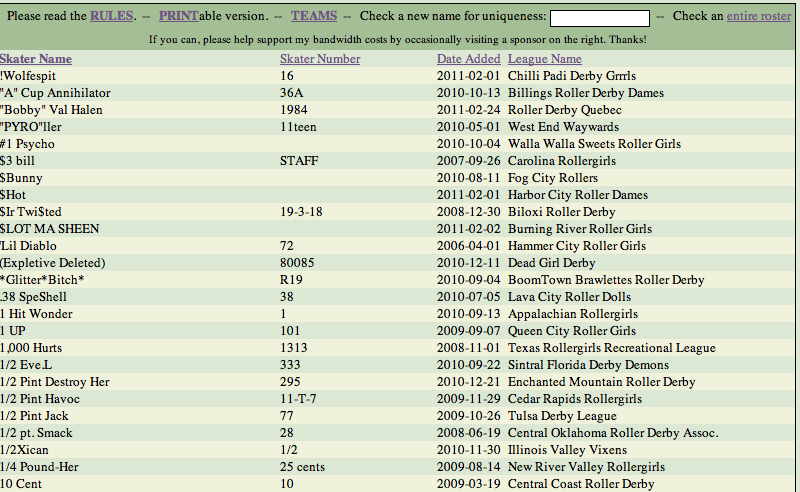
Task: Click league Chilli Padi Derby Grrrls
Action: (x=572, y=76)
